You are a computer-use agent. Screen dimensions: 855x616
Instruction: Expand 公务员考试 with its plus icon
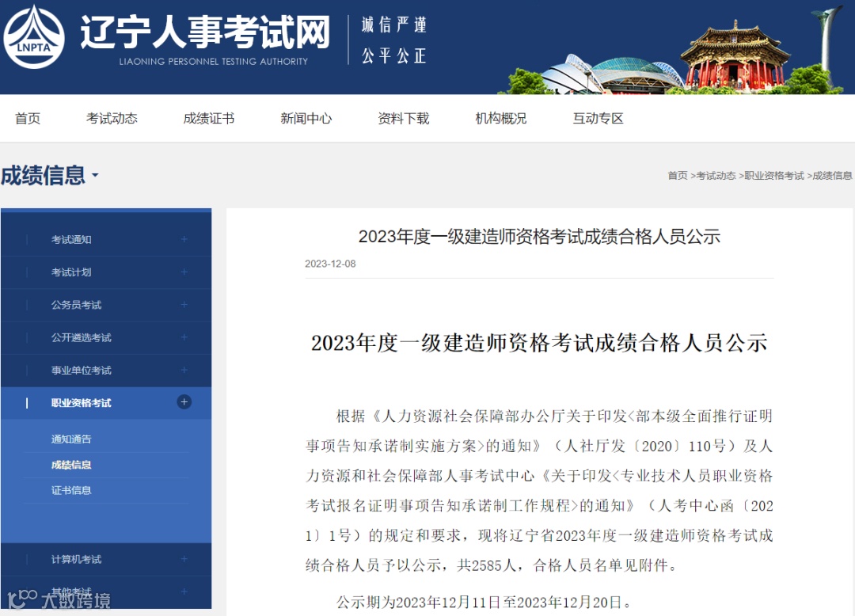click(x=184, y=305)
